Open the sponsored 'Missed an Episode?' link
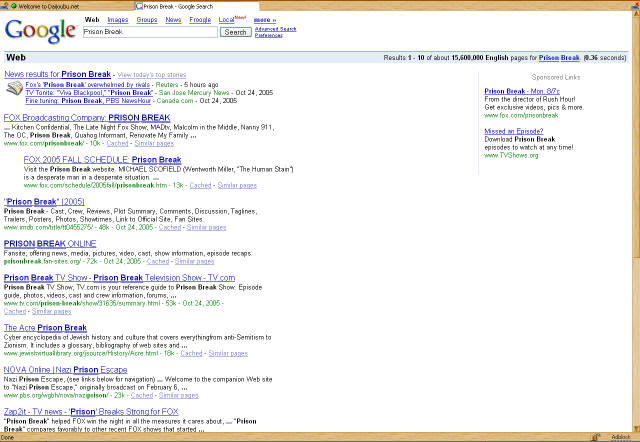Image resolution: width=640 pixels, height=442 pixels. [514, 131]
